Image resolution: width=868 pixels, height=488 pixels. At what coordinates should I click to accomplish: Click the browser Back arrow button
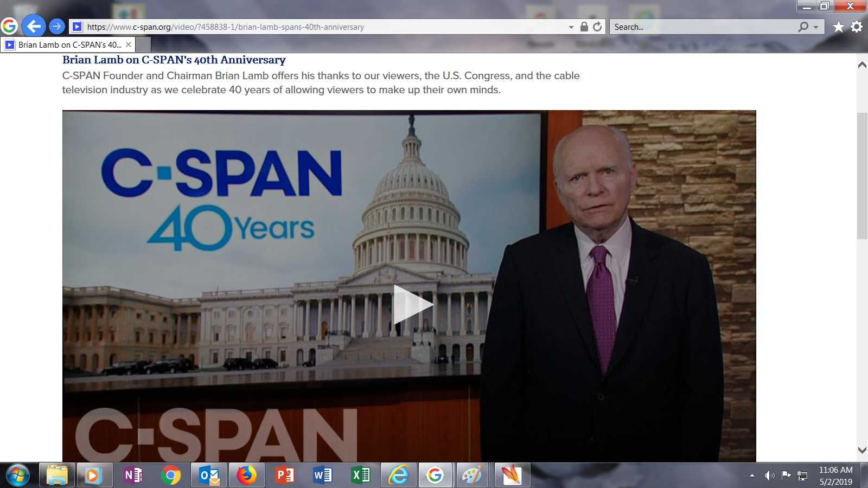tap(34, 26)
